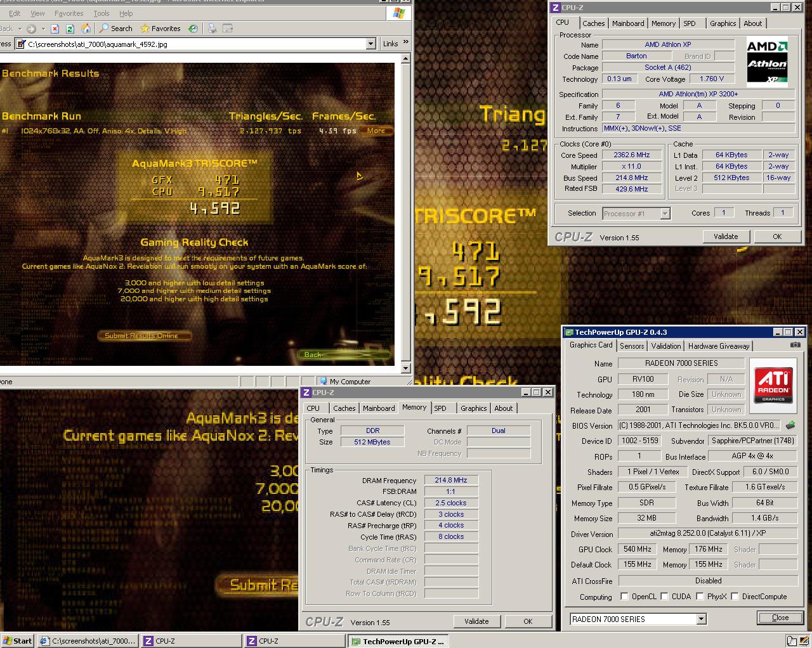
Task: Click the Refresh icon in Internet Explorer toolbar
Action: (70, 29)
